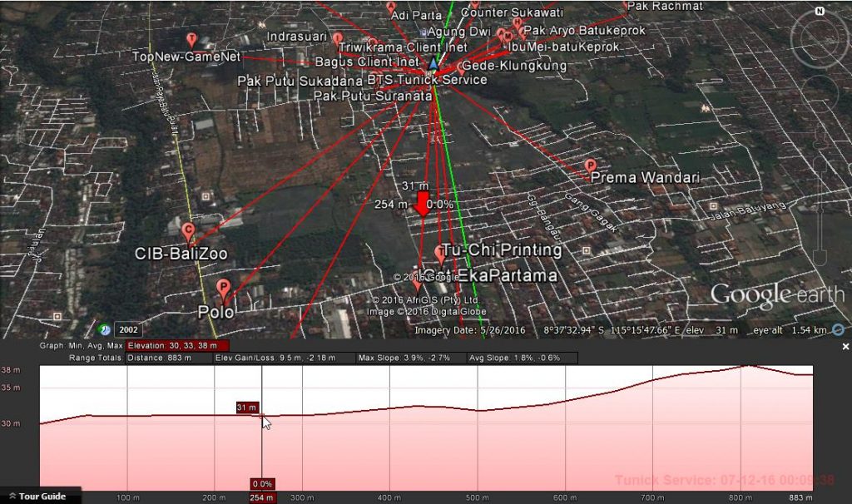Click the Indrasuari placemark pin
852x504 pixels.
[x=338, y=38]
